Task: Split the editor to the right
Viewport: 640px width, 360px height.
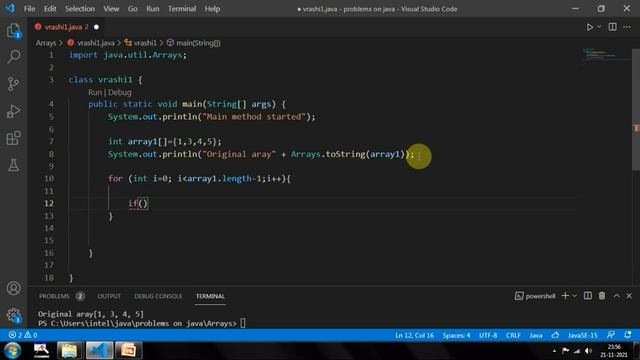Action: [x=612, y=27]
